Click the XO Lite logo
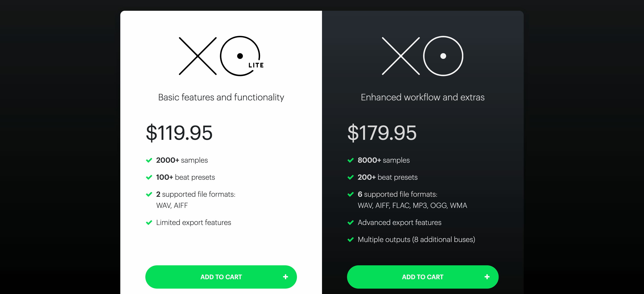The height and width of the screenshot is (294, 644). [x=221, y=56]
